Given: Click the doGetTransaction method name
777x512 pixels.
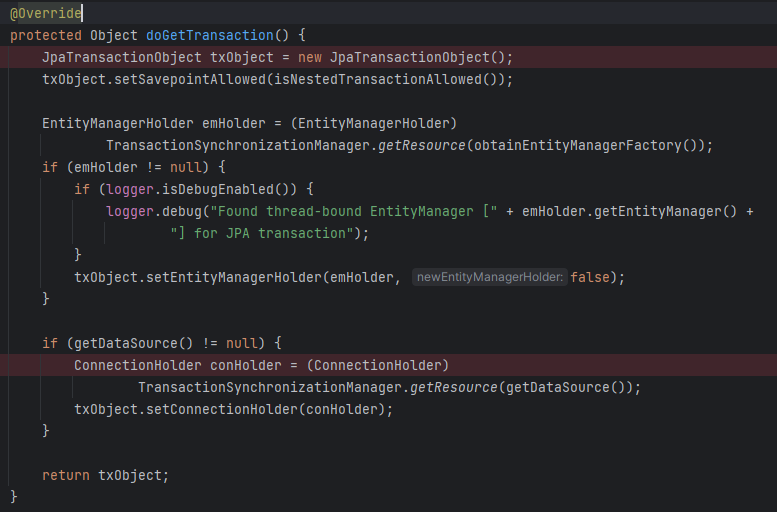Looking at the screenshot, I should pos(210,35).
